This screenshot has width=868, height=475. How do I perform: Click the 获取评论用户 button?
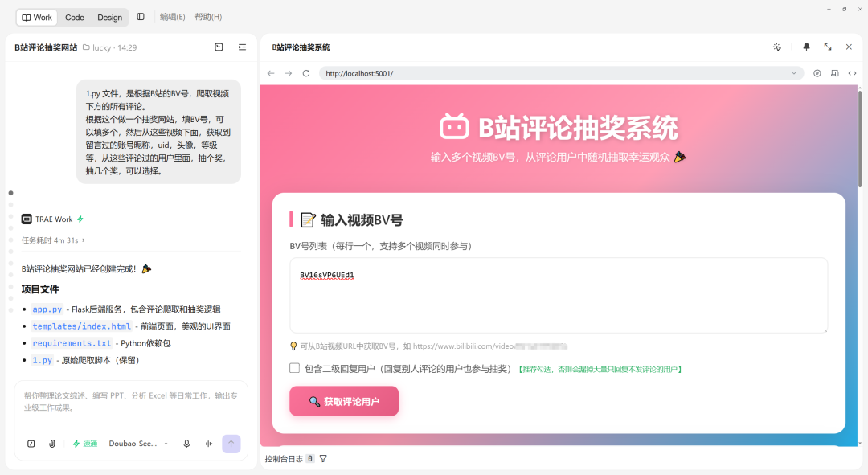pos(344,401)
